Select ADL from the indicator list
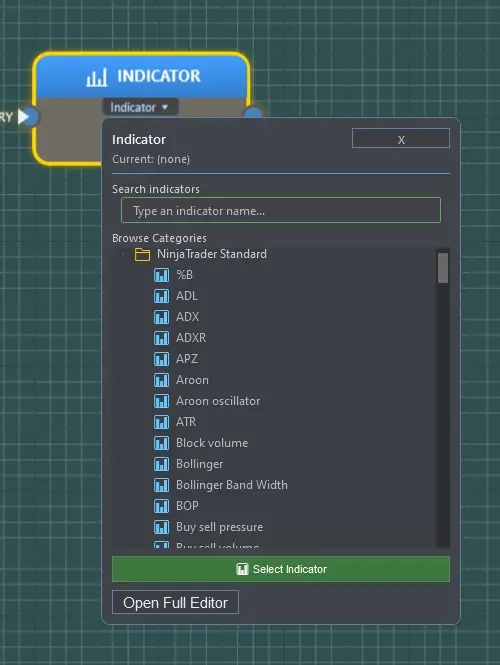This screenshot has width=500, height=665. pyautogui.click(x=187, y=296)
